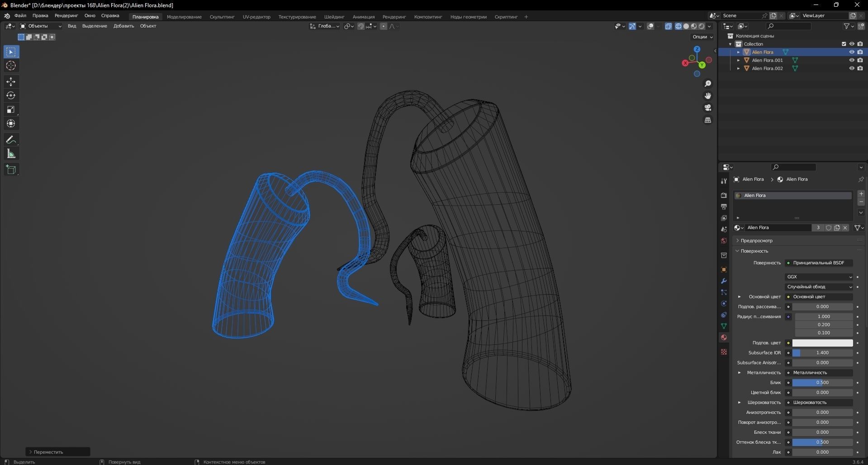Remove material slot with minus button
Viewport: 868px width, 465px height.
tap(861, 202)
